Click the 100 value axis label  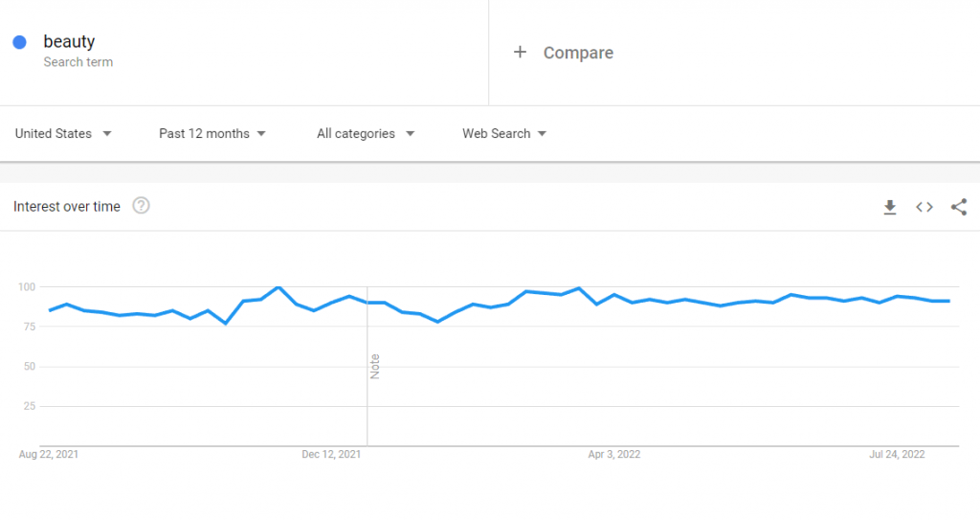click(26, 287)
